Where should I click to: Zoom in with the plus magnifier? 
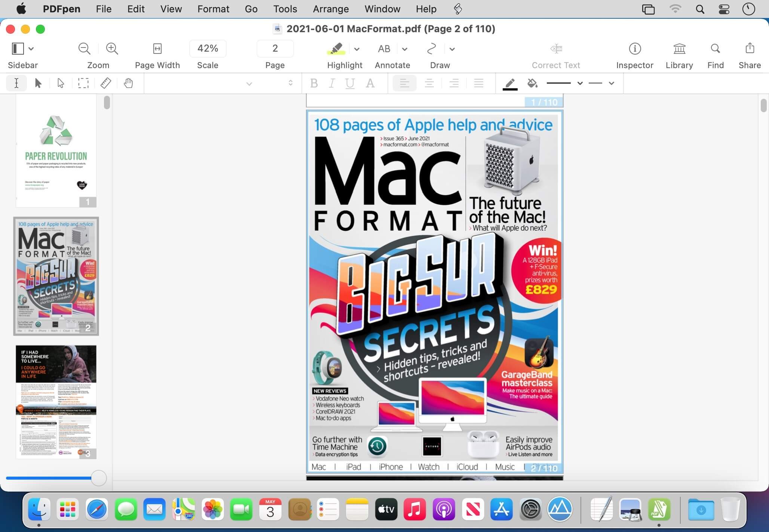tap(112, 49)
